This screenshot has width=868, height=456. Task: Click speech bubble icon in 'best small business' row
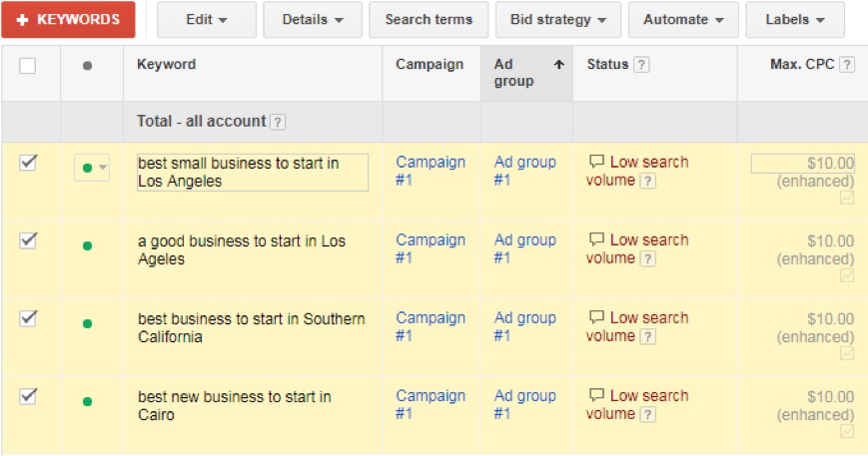596,162
